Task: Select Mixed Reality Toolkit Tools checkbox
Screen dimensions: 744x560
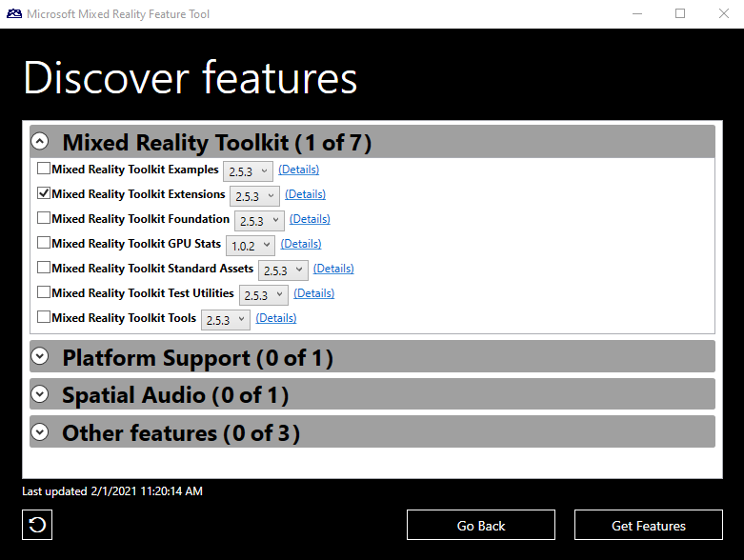Action: 44,318
